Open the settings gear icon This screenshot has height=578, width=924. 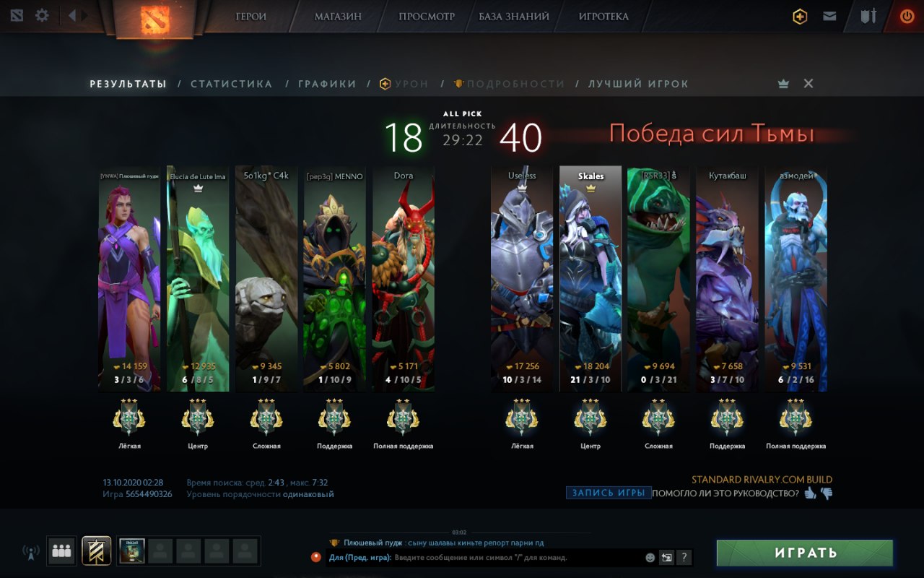[x=42, y=15]
